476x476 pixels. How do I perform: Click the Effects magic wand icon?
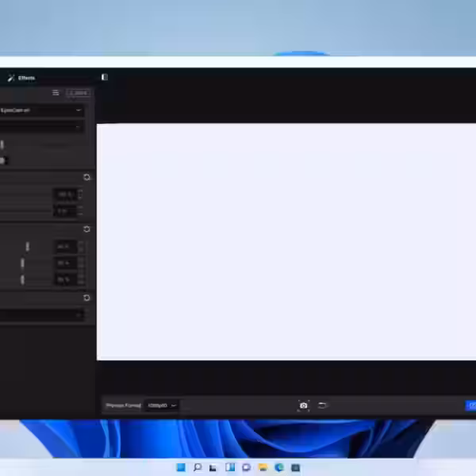(x=10, y=78)
